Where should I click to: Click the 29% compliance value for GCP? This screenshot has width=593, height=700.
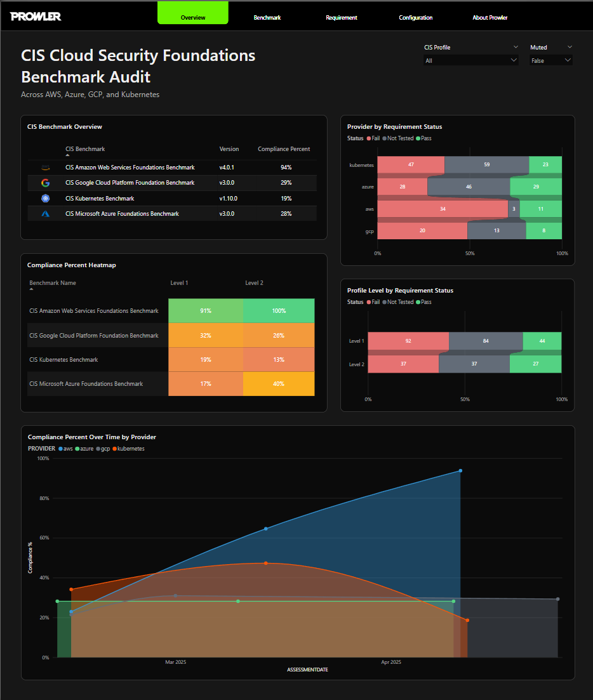click(x=286, y=183)
